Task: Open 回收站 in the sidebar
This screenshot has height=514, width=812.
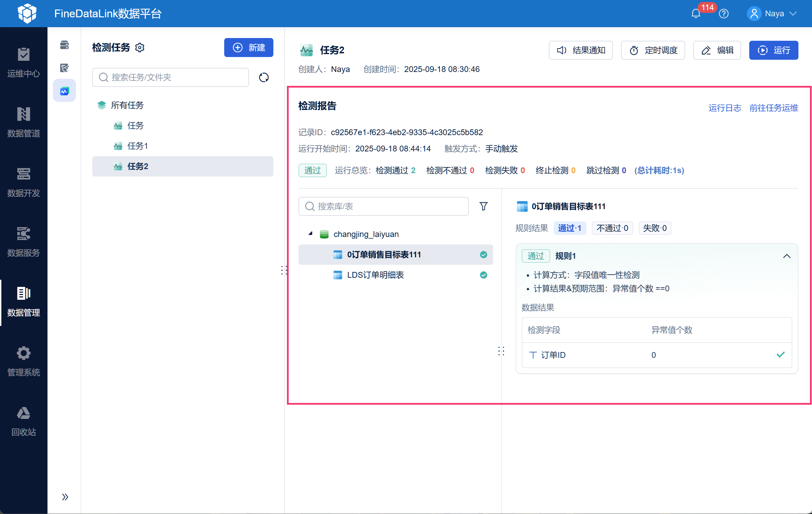Action: pos(24,421)
